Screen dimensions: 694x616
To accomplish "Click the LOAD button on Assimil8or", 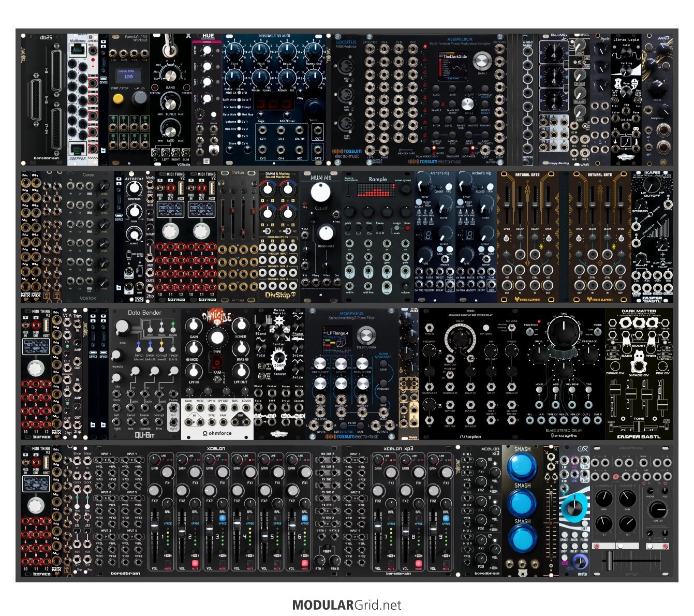I will [x=437, y=89].
